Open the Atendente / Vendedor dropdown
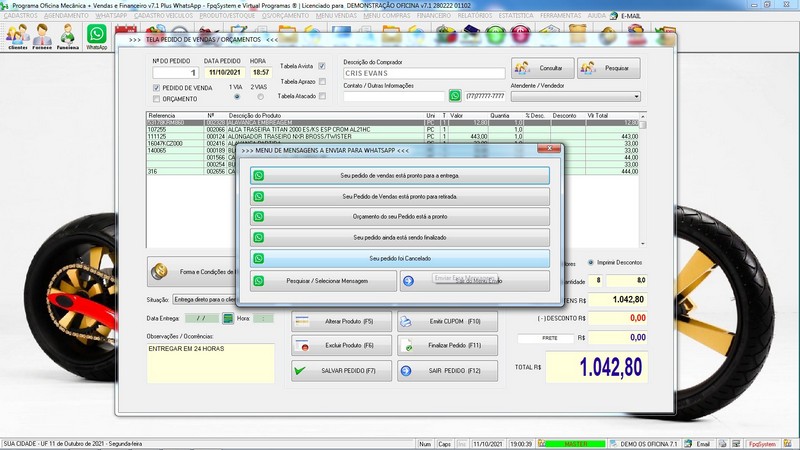Viewport: 800px width, 450px height. click(x=637, y=96)
